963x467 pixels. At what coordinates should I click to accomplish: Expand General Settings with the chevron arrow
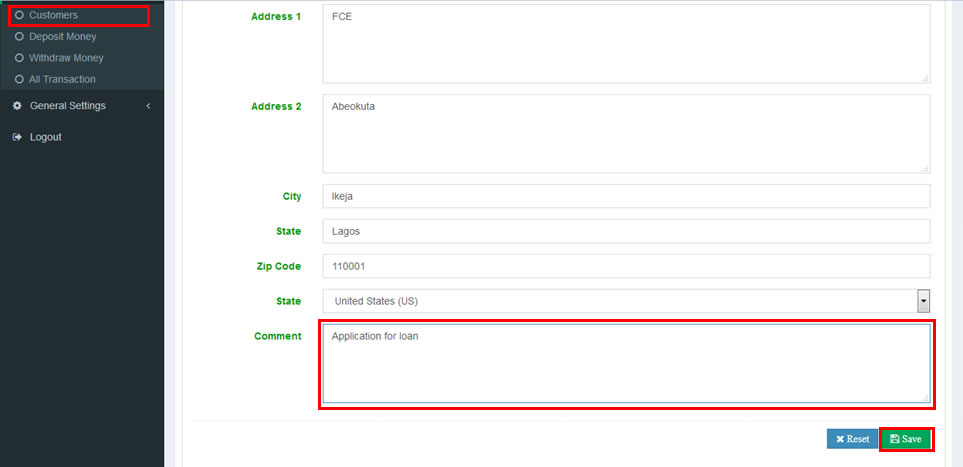148,106
